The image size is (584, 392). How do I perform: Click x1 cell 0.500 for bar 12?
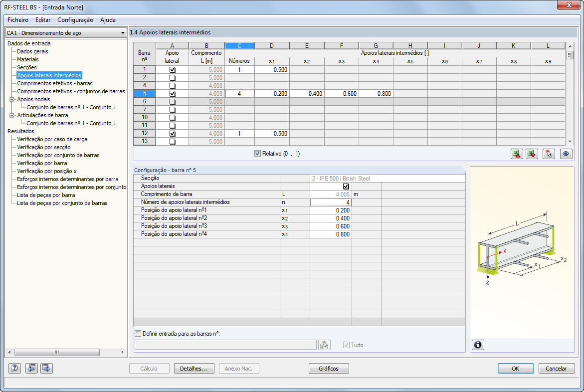tap(272, 133)
